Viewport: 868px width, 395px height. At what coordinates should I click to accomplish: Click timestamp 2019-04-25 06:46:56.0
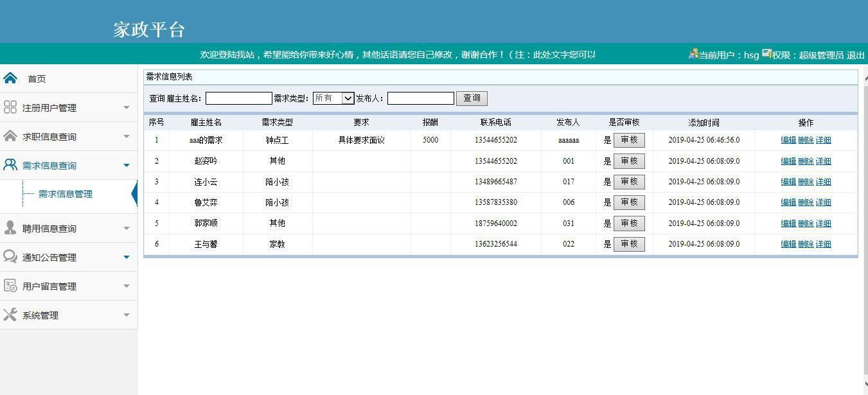coord(704,140)
